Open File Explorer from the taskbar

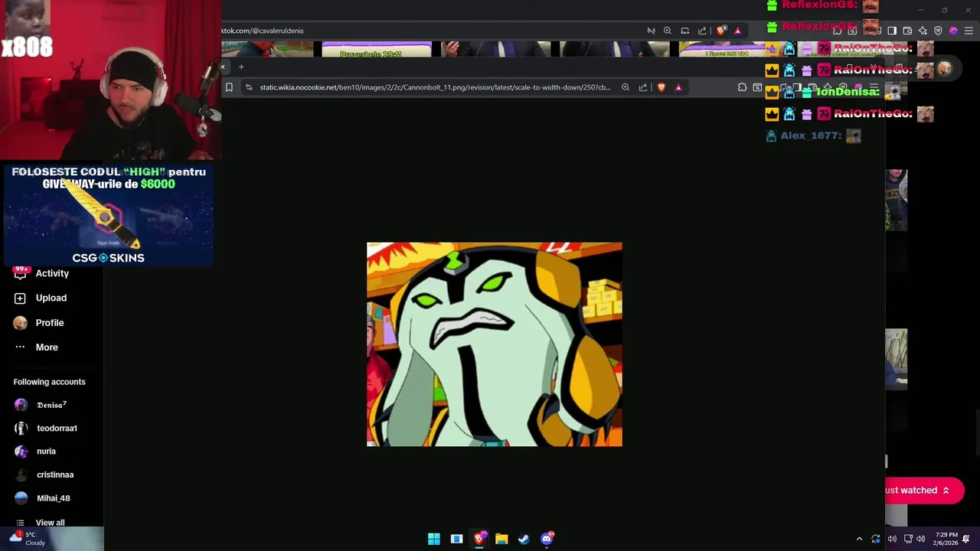click(501, 539)
